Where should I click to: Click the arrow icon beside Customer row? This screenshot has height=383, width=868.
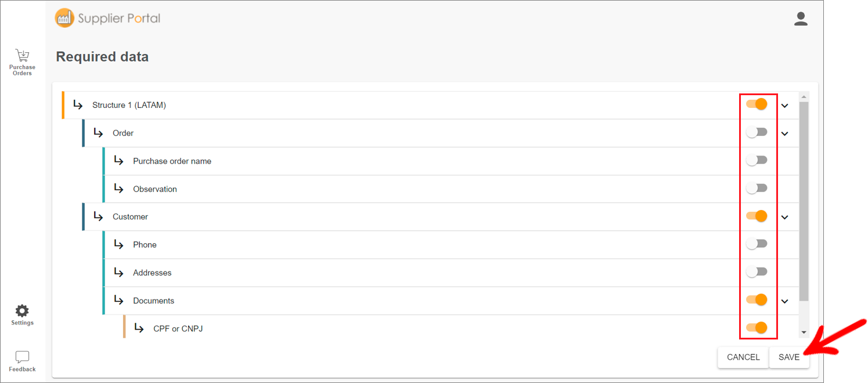(x=98, y=216)
